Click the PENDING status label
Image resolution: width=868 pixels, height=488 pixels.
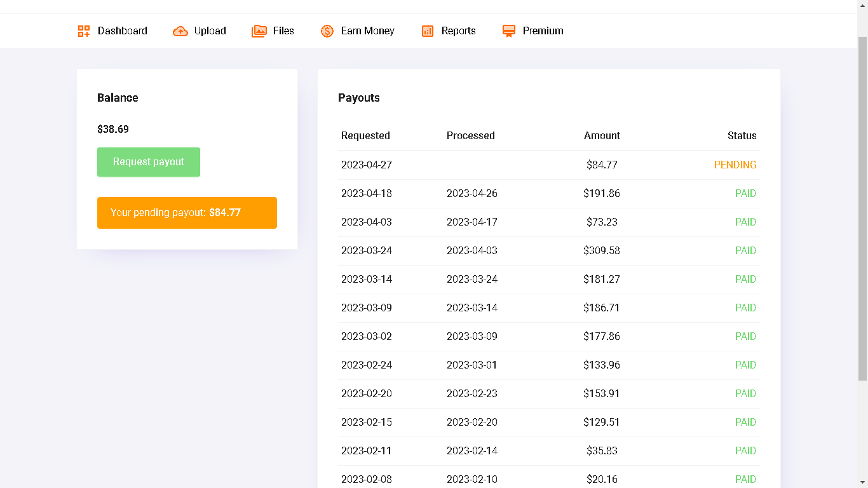tap(735, 165)
